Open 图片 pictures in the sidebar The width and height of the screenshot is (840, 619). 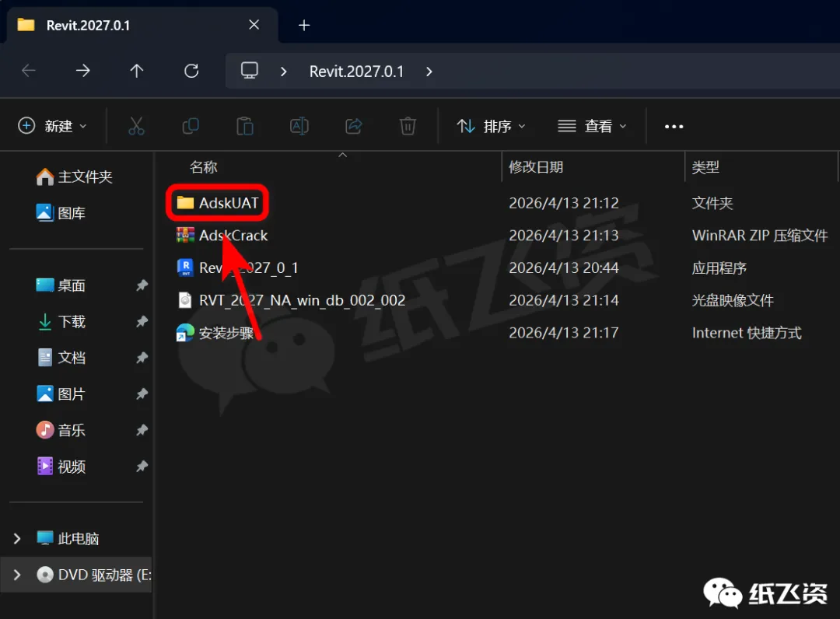[x=61, y=394]
